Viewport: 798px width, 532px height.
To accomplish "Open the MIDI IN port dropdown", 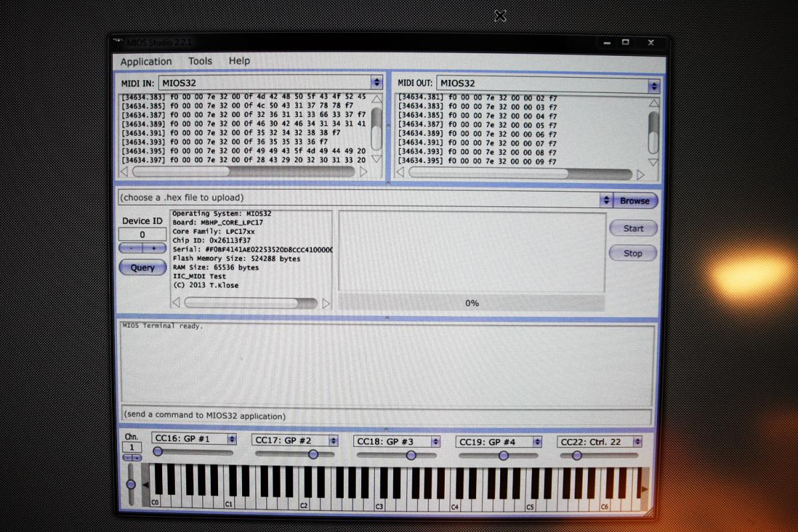I will pyautogui.click(x=376, y=82).
